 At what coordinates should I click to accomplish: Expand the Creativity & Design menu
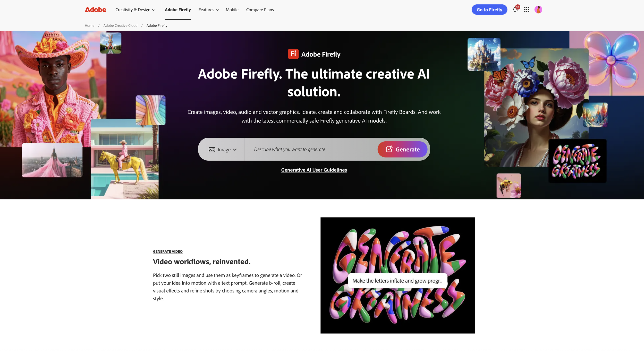tap(135, 10)
